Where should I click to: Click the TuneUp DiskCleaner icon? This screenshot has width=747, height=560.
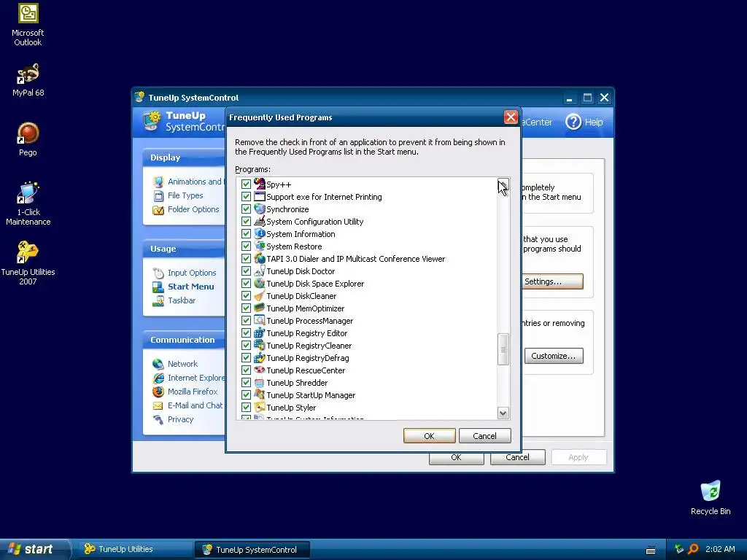259,295
